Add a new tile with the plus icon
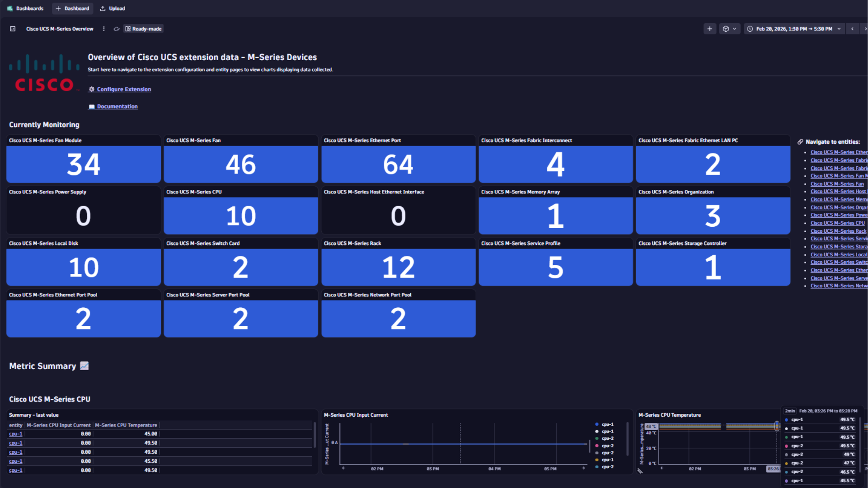The image size is (868, 488). pos(709,28)
